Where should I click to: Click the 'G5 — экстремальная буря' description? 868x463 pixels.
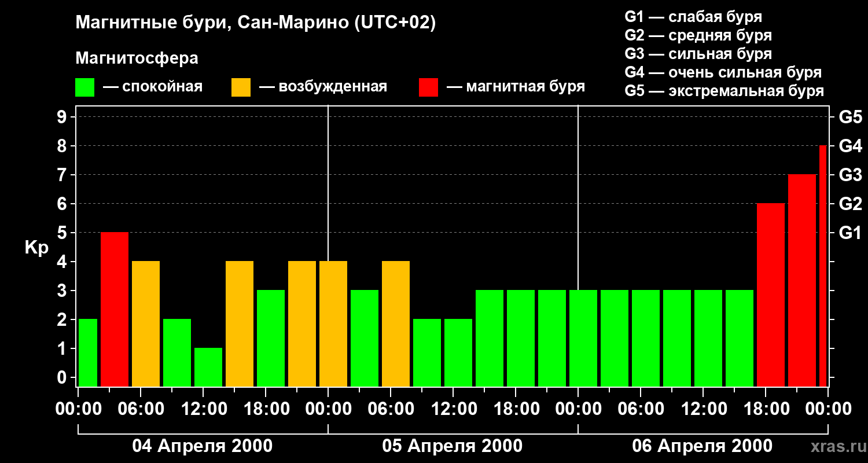tap(724, 91)
